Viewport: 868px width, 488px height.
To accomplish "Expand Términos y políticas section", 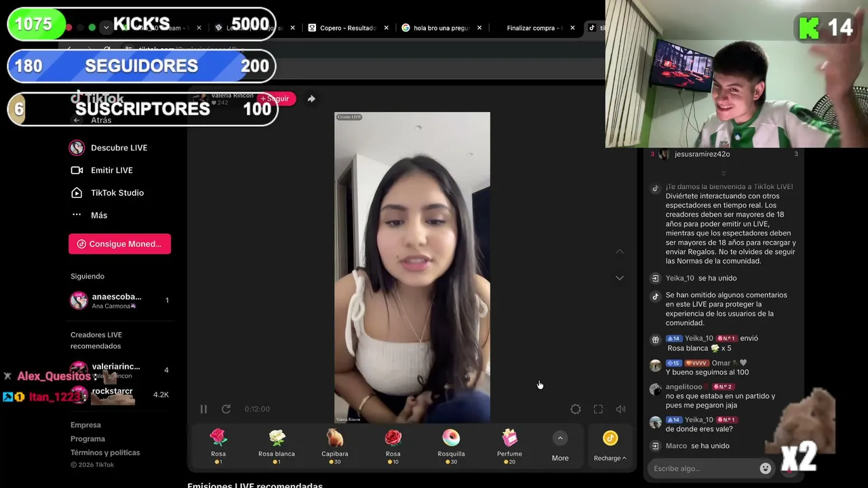I will point(105,452).
